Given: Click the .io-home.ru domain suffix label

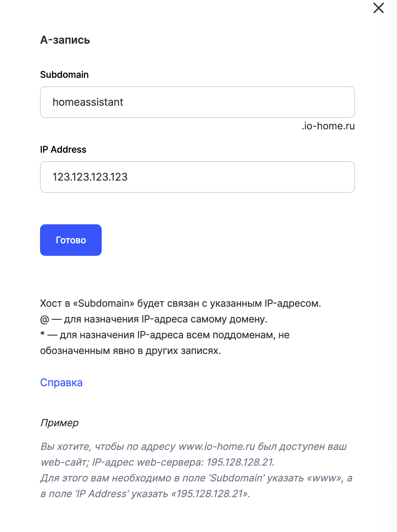Looking at the screenshot, I should pyautogui.click(x=328, y=126).
